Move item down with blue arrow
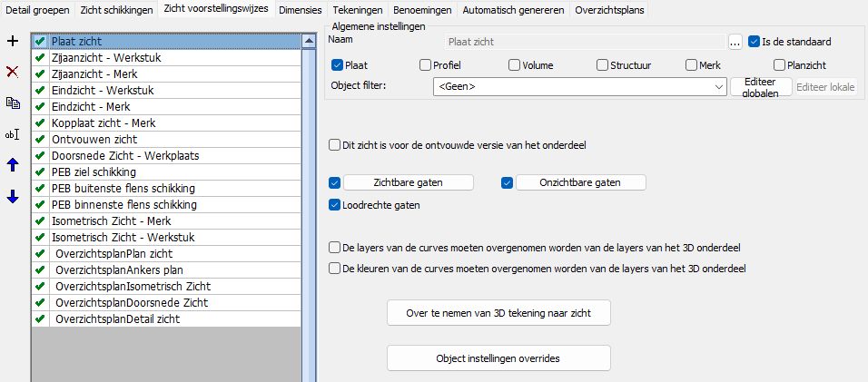Image resolution: width=868 pixels, height=382 pixels. point(12,197)
